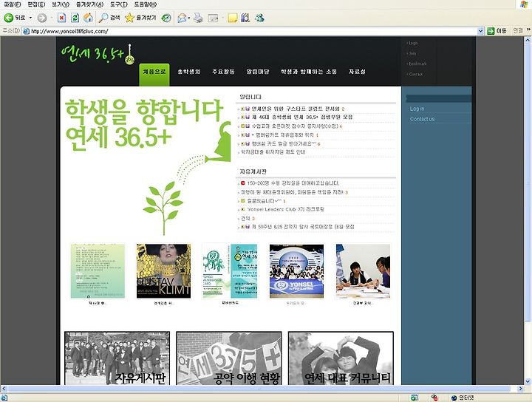532x402 pixels.
Task: Click the small top-right Contact link
Action: coord(415,74)
